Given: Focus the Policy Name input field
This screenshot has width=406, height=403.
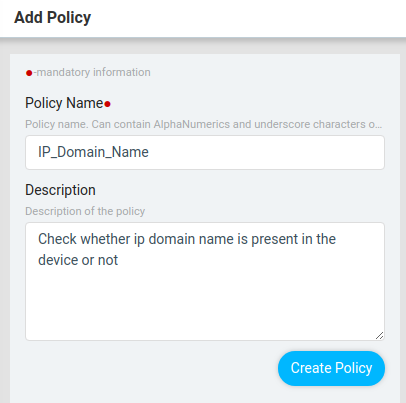Looking at the screenshot, I should [x=205, y=152].
